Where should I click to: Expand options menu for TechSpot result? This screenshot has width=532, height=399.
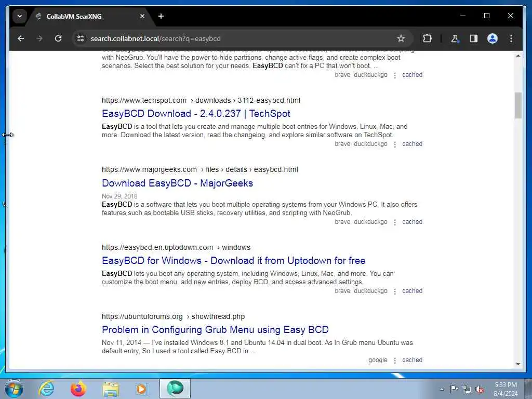click(x=395, y=144)
